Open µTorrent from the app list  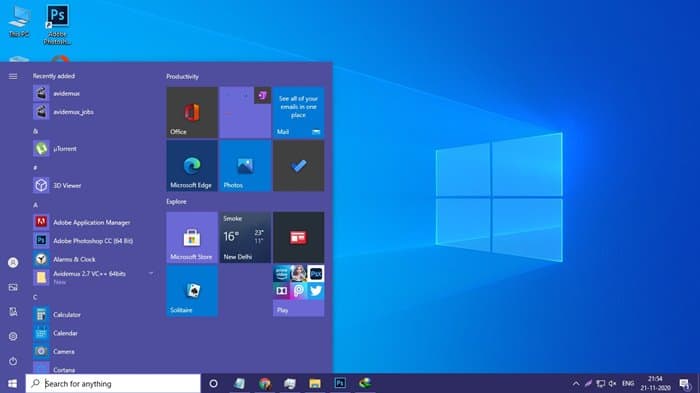[94, 148]
